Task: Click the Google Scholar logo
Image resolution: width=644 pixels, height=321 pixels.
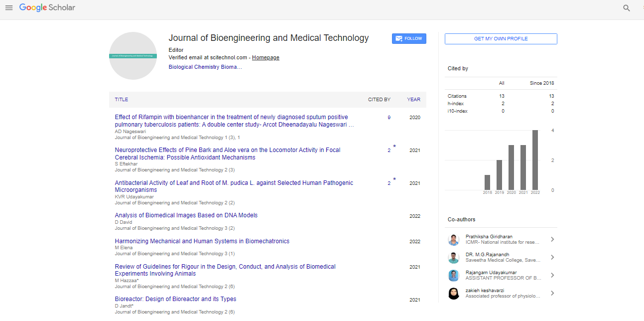Action: 47,8
